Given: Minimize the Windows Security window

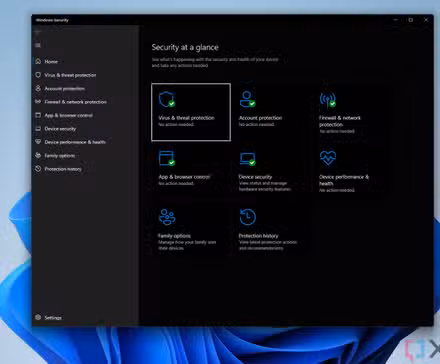Looking at the screenshot, I should (396, 20).
